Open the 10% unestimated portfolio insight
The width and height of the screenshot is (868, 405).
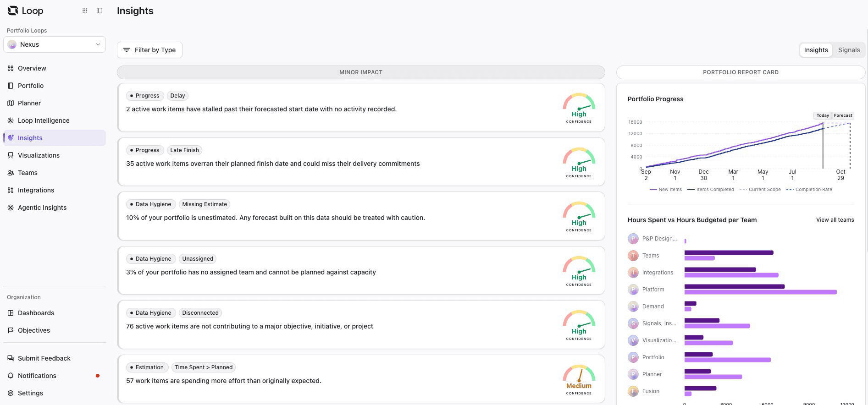point(361,216)
